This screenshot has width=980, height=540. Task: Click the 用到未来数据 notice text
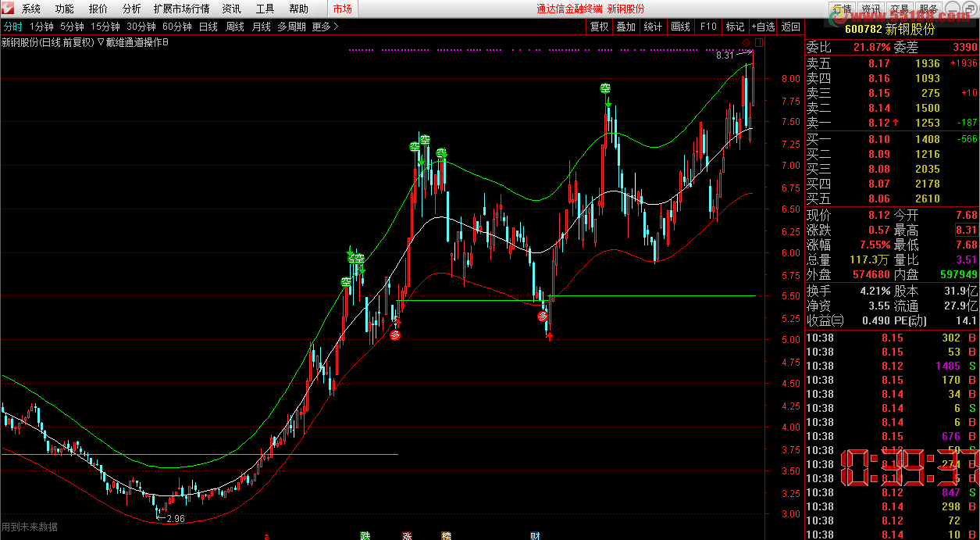tap(30, 527)
